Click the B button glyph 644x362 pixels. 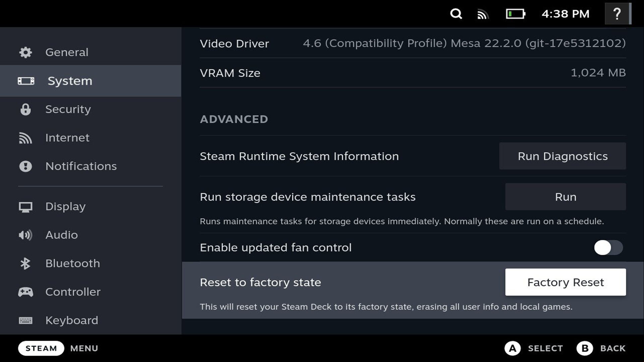point(585,348)
